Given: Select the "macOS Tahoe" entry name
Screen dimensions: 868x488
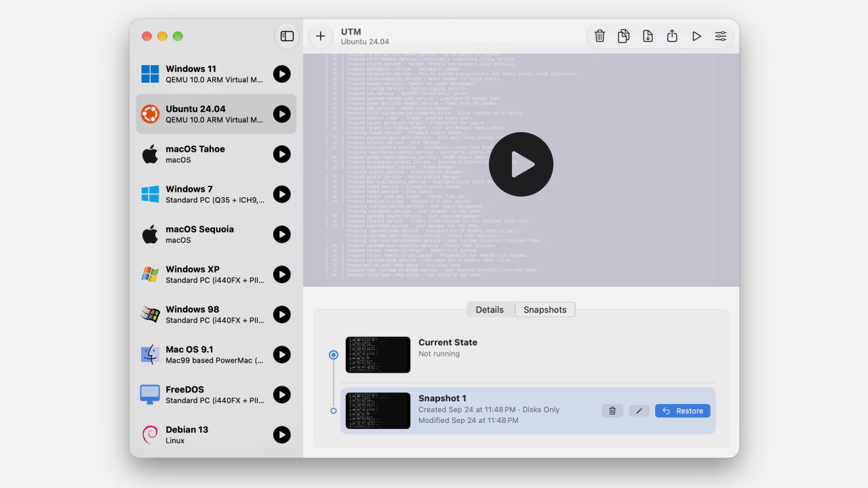Looking at the screenshot, I should coord(195,149).
